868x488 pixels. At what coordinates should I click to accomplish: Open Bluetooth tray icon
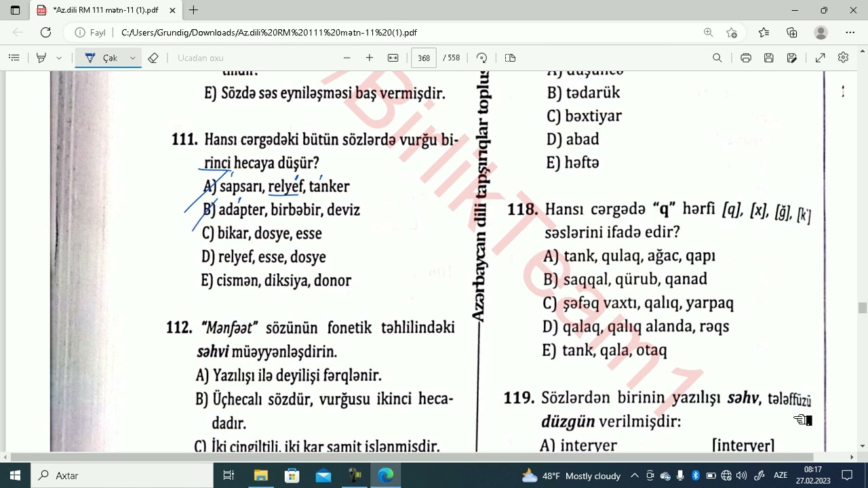[696, 476]
